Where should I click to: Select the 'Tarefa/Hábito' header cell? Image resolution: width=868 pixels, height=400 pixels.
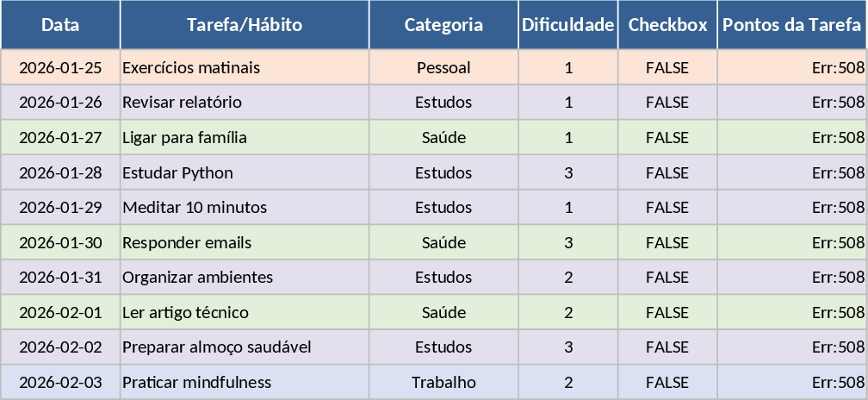(245, 25)
